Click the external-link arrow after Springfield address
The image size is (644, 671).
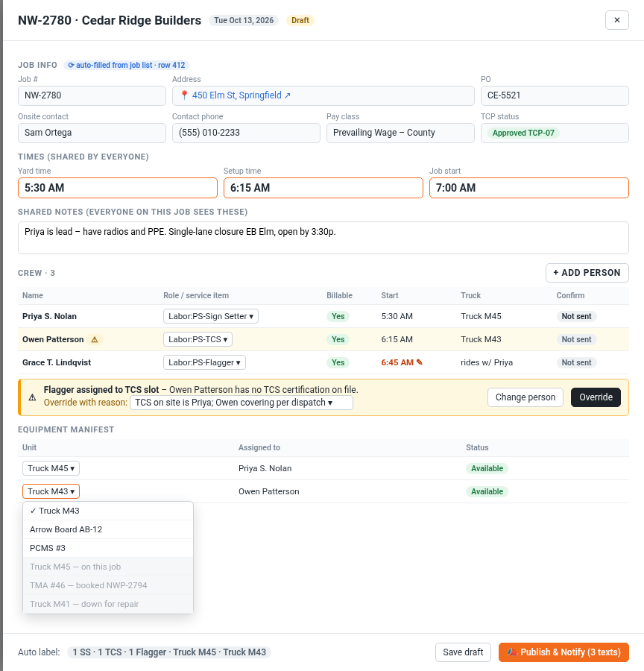point(288,95)
